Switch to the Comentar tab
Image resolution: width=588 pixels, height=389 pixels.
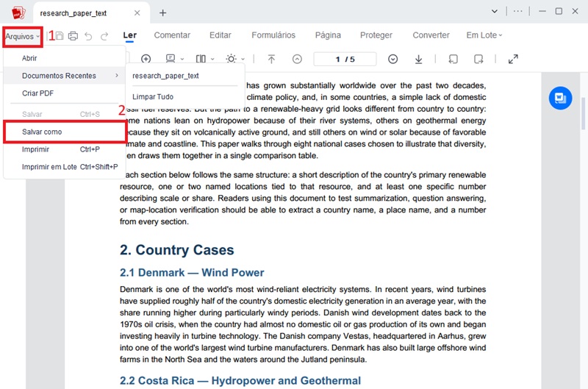pos(172,35)
